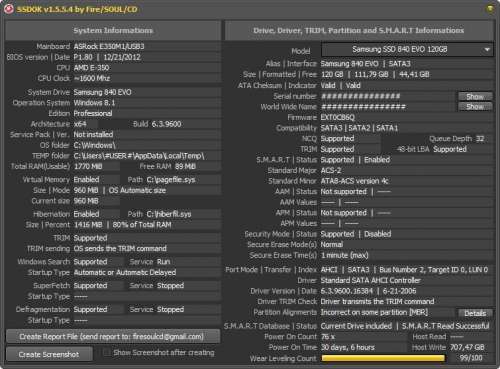500x369 pixels.
Task: Click Create Report File button
Action: (x=113, y=337)
